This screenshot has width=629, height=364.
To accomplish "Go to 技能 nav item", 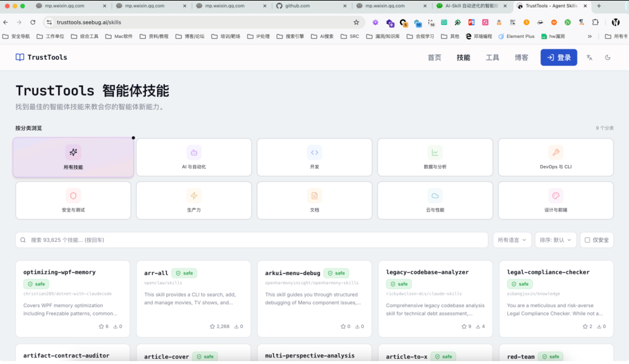I will pos(463,58).
